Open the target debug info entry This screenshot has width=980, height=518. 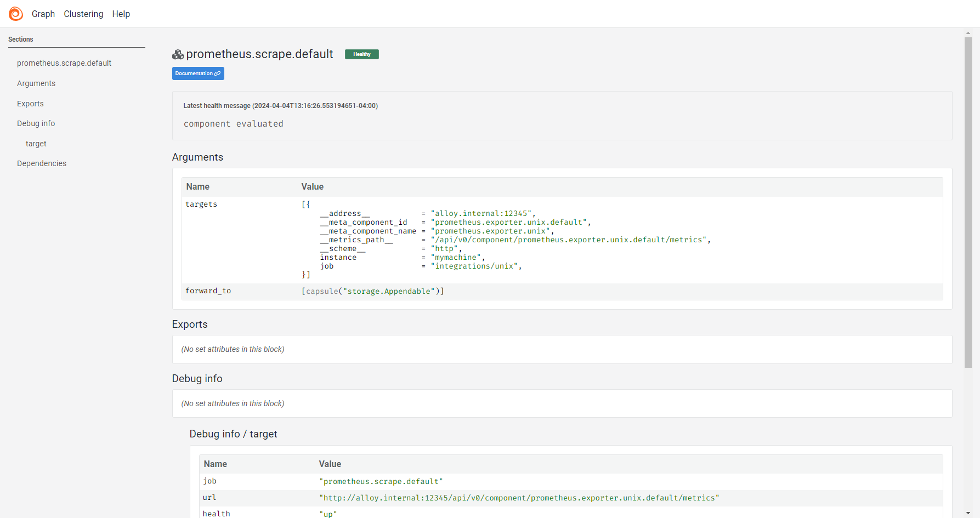[x=36, y=143]
